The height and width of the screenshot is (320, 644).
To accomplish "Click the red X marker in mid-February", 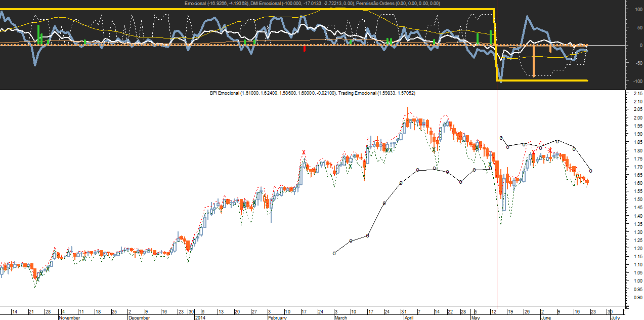I will click(304, 152).
